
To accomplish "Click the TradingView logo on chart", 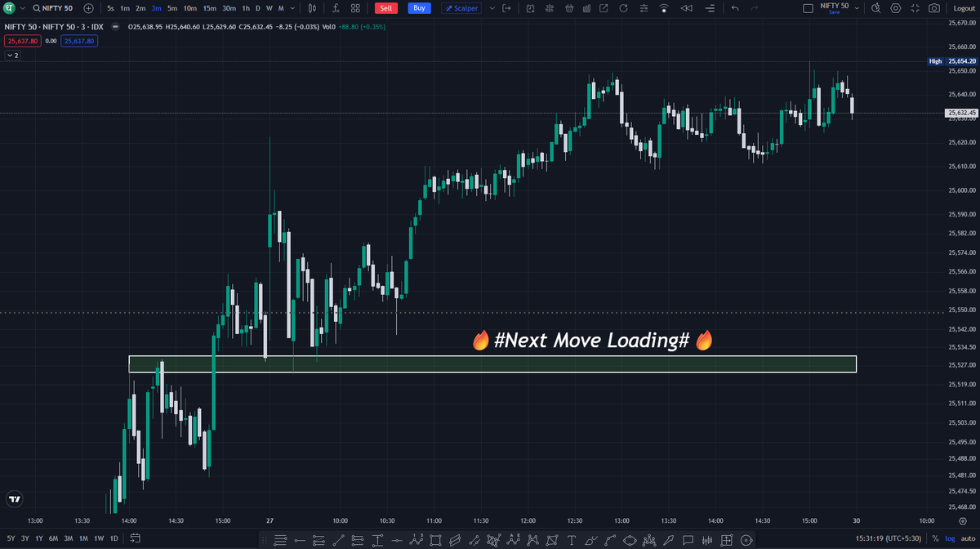I will 14,498.
